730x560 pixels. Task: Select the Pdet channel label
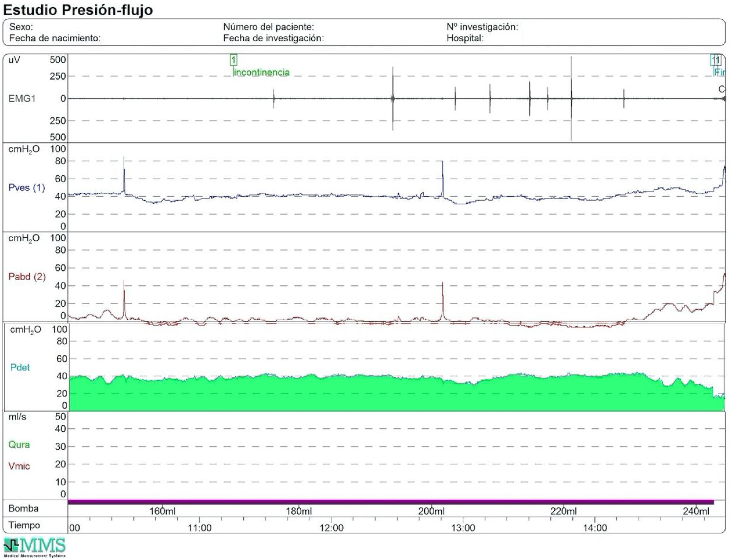tap(20, 367)
